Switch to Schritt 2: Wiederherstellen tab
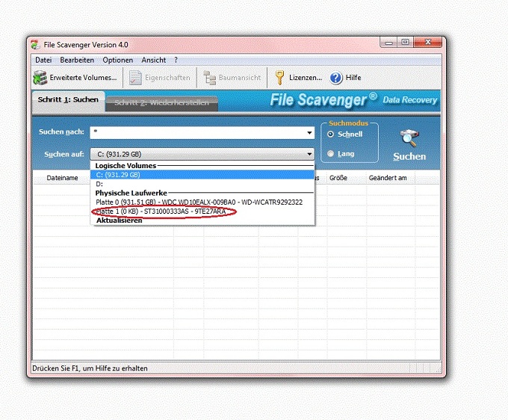Image resolution: width=508 pixels, height=420 pixels. point(161,103)
